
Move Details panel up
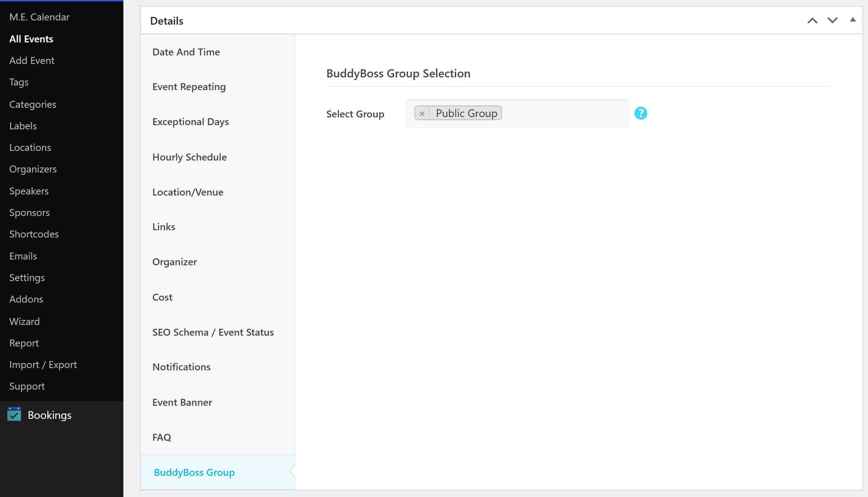click(x=813, y=20)
